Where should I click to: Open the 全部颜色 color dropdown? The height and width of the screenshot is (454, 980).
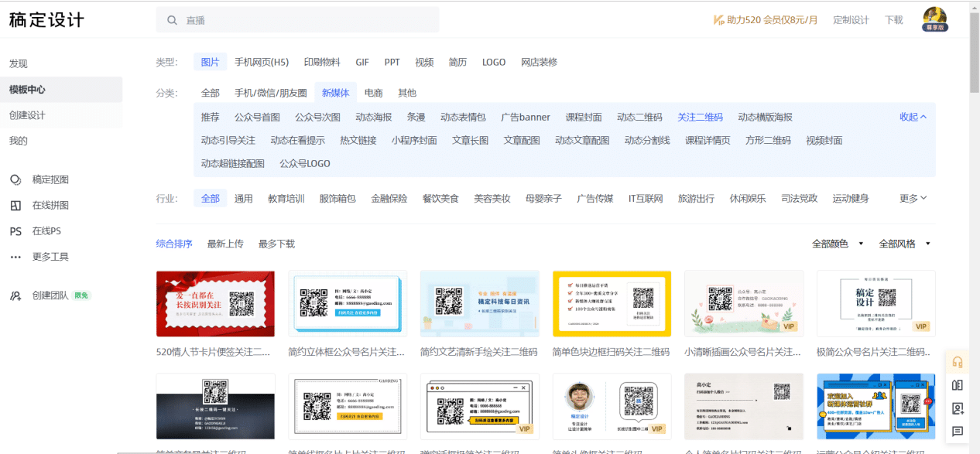click(838, 244)
